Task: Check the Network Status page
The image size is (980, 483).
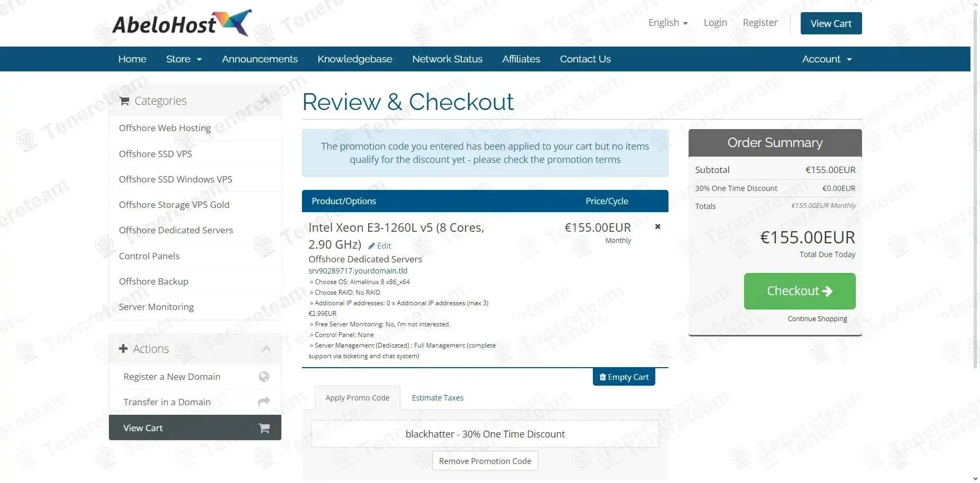Action: (x=447, y=59)
